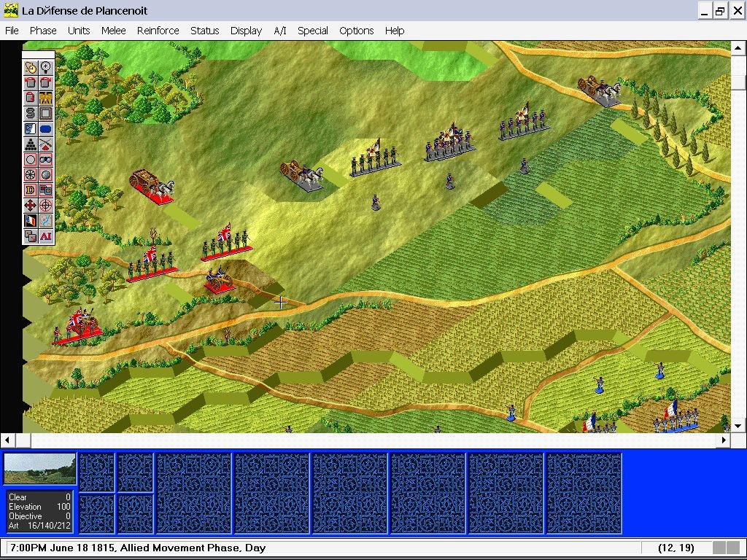Viewport: 747px width, 560px height.
Task: Click the shaded E toolbar icon
Action: click(31, 128)
